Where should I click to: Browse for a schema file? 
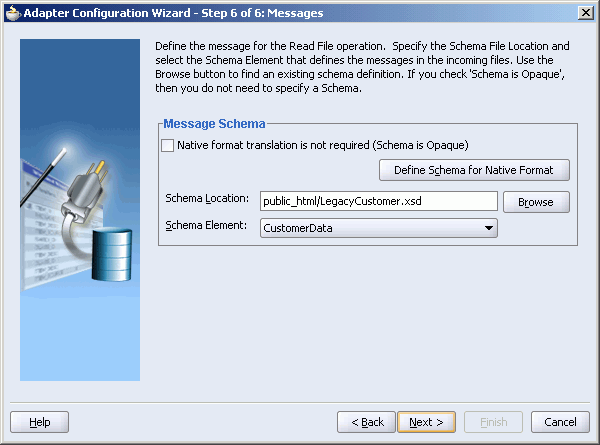[536, 202]
